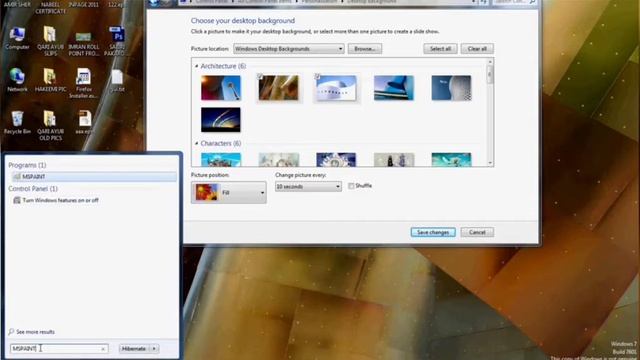Screen dimensions: 640x360
Task: Collapse the Architecture group
Action: pos(197,66)
